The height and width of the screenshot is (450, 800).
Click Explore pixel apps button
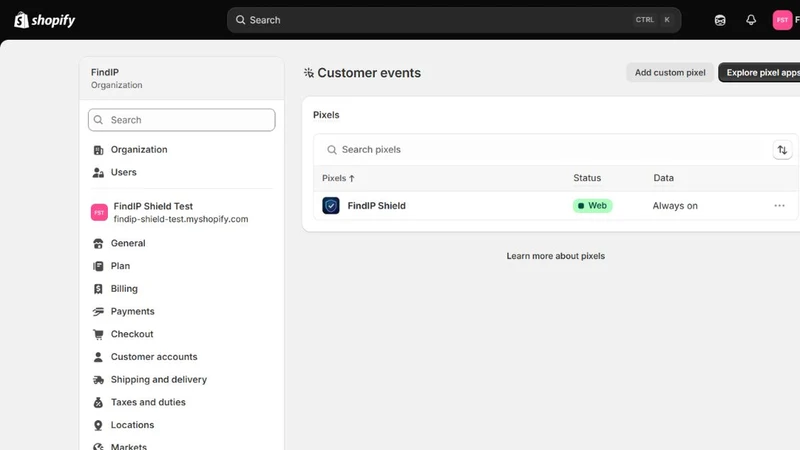pos(760,72)
